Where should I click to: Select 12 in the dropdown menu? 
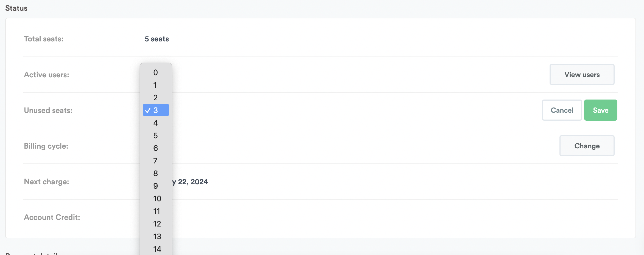pos(157,224)
